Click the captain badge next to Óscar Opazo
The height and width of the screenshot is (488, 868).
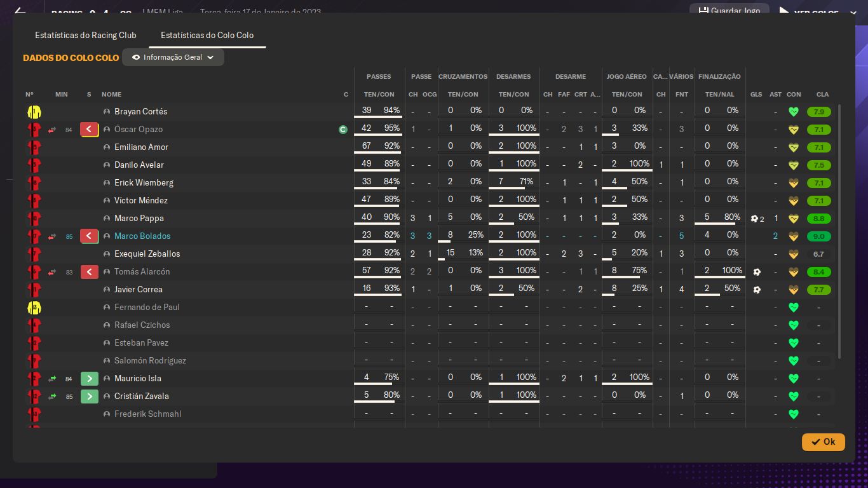tap(343, 130)
